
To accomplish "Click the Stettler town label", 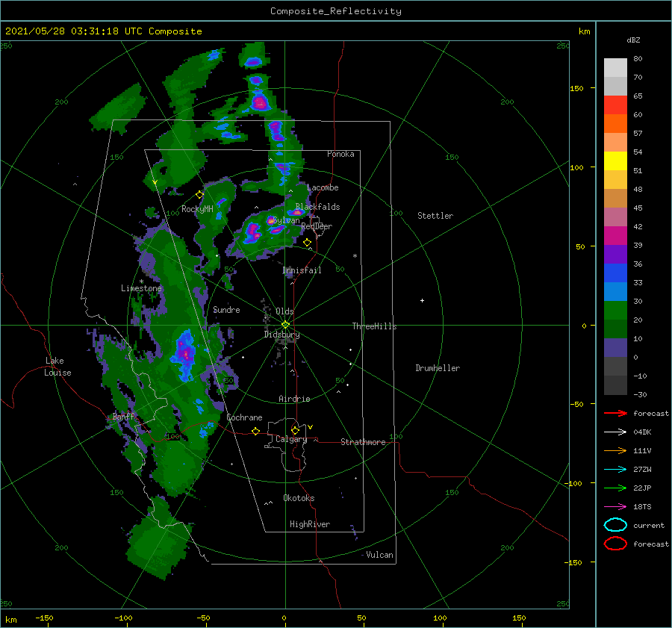I will tap(435, 216).
